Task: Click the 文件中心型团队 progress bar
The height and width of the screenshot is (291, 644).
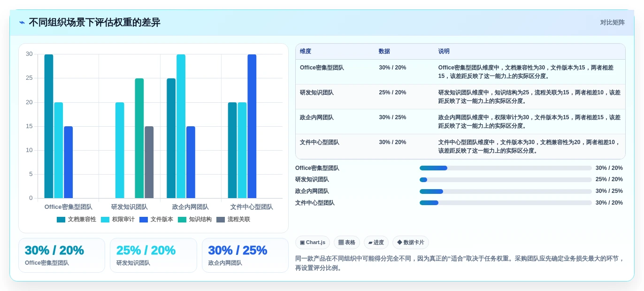Action: (506, 203)
